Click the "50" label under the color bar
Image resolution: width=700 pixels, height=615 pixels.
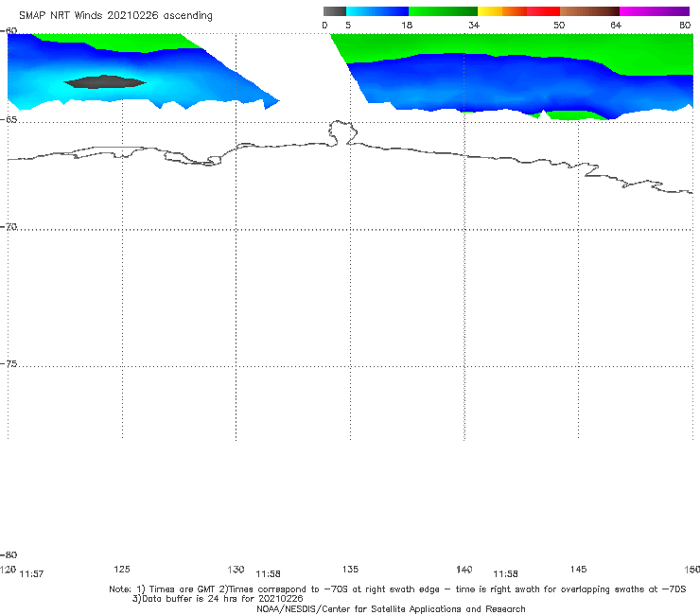tap(559, 26)
